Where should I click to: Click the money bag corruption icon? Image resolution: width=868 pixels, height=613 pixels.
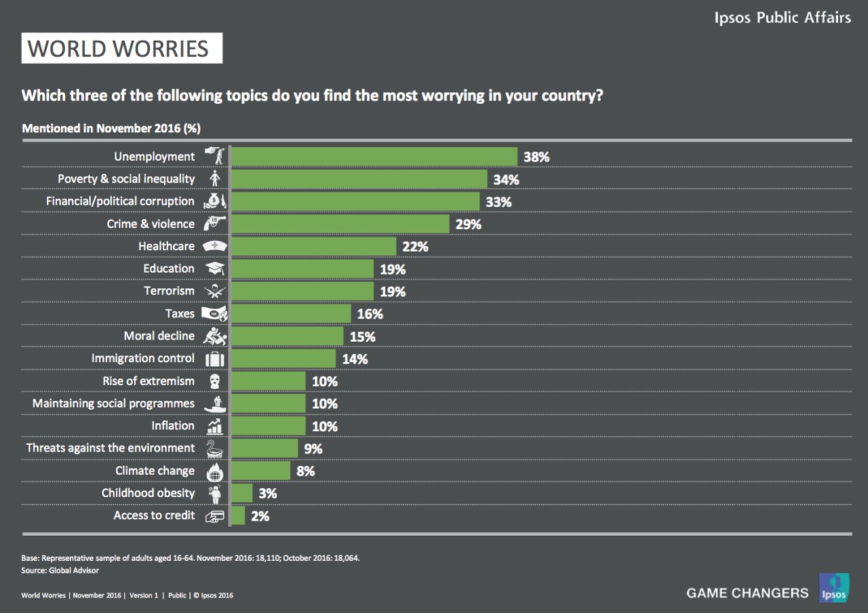[x=214, y=201]
